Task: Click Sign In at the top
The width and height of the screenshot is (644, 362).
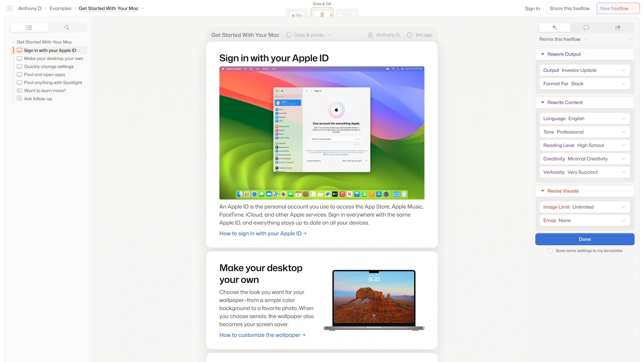Action: click(x=532, y=8)
